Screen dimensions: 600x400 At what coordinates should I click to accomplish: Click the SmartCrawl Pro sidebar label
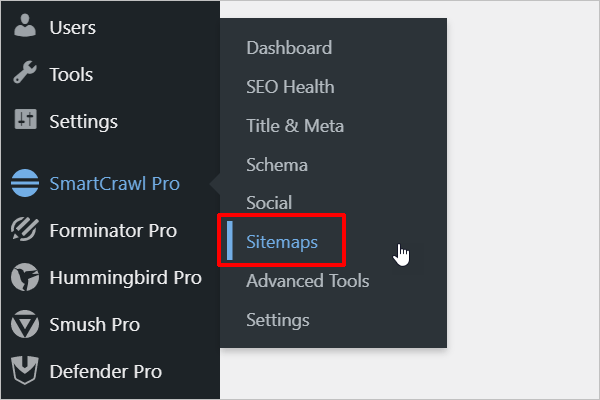tap(115, 184)
